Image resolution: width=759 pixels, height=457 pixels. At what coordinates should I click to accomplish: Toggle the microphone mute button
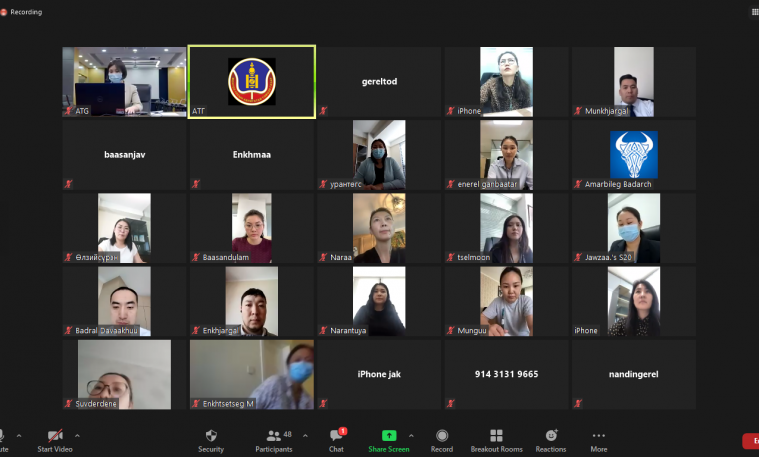pos(2,440)
